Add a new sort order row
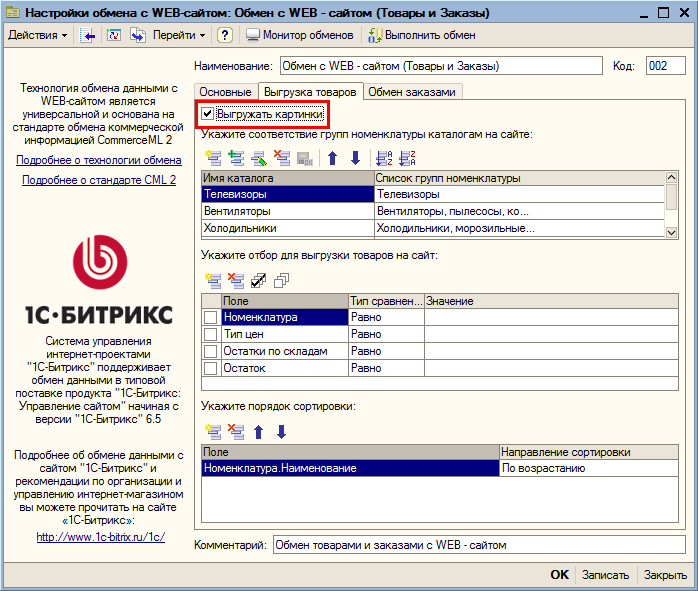The height and width of the screenshot is (591, 698). pos(213,432)
